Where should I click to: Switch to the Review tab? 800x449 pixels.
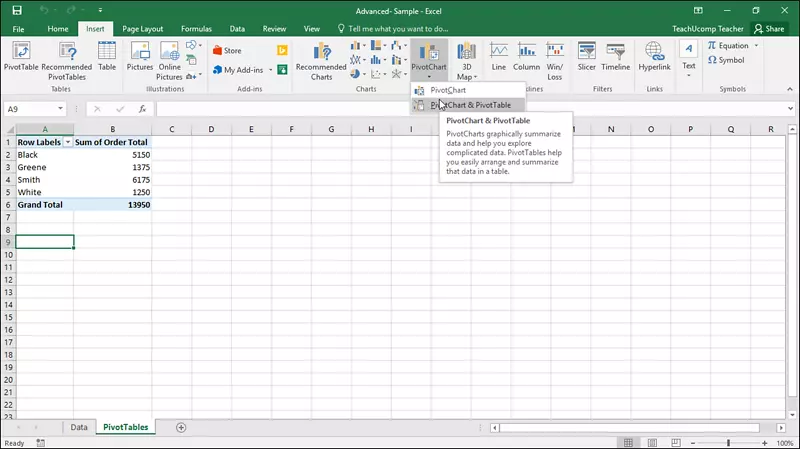(274, 29)
